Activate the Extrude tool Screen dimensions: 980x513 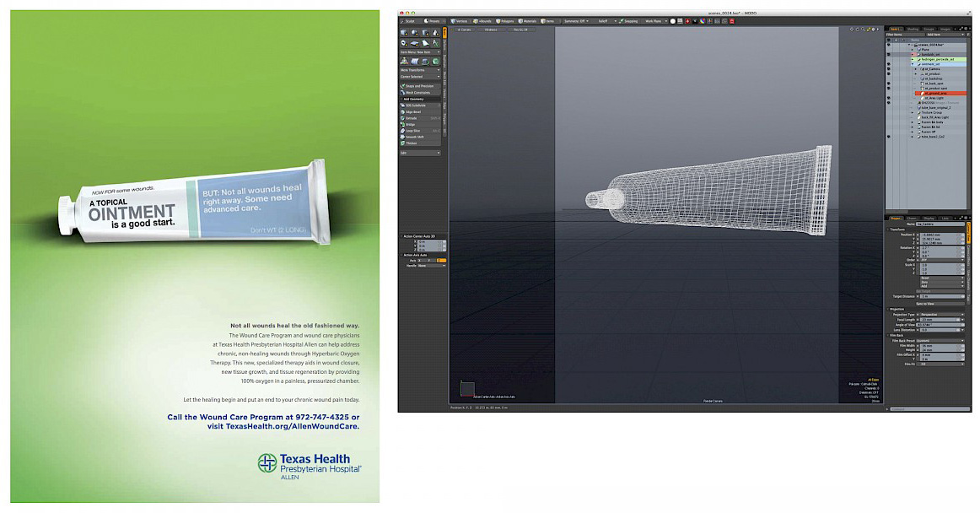(420, 118)
